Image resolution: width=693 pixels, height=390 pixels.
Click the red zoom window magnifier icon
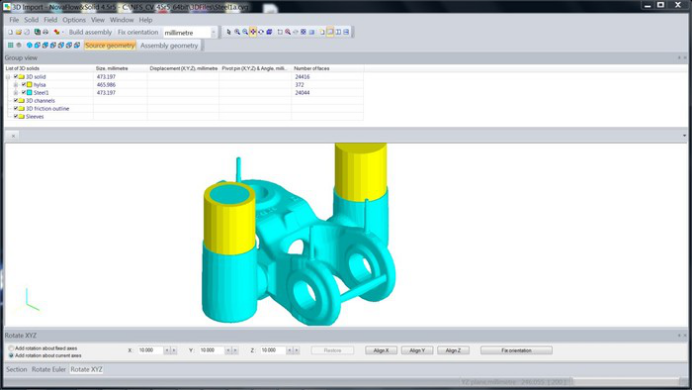288,32
